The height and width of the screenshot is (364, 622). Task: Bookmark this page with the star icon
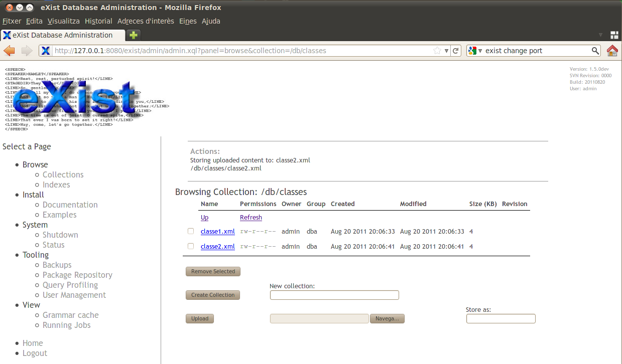[x=437, y=51]
